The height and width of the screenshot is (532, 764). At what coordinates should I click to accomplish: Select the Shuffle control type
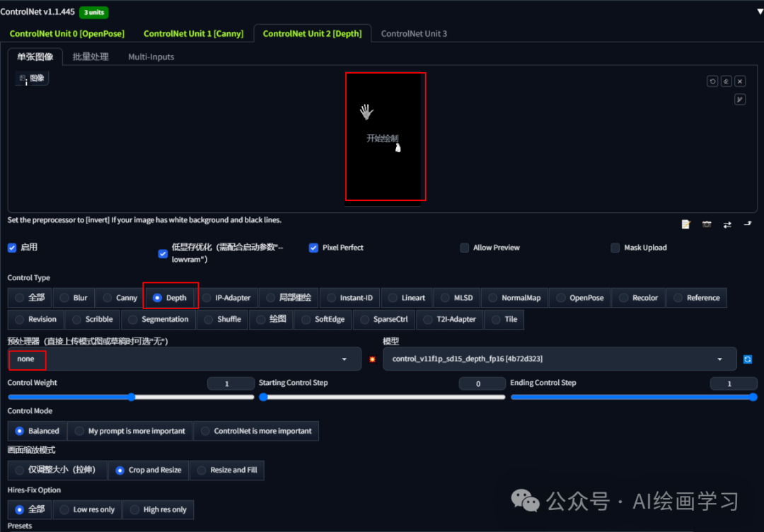(222, 320)
